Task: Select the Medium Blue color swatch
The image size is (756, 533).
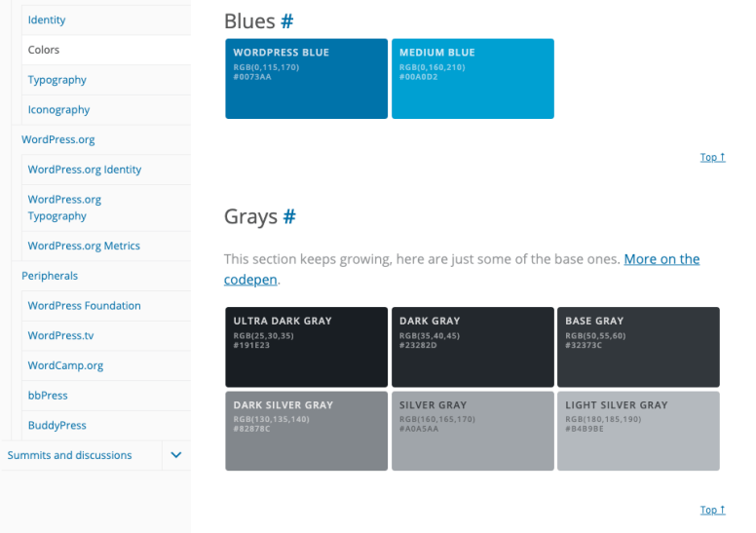Action: 472,79
